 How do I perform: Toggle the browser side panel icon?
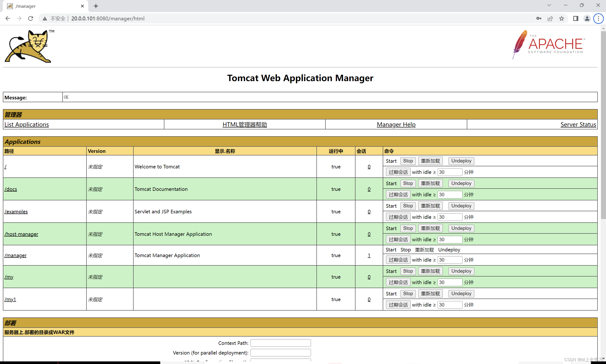576,18
